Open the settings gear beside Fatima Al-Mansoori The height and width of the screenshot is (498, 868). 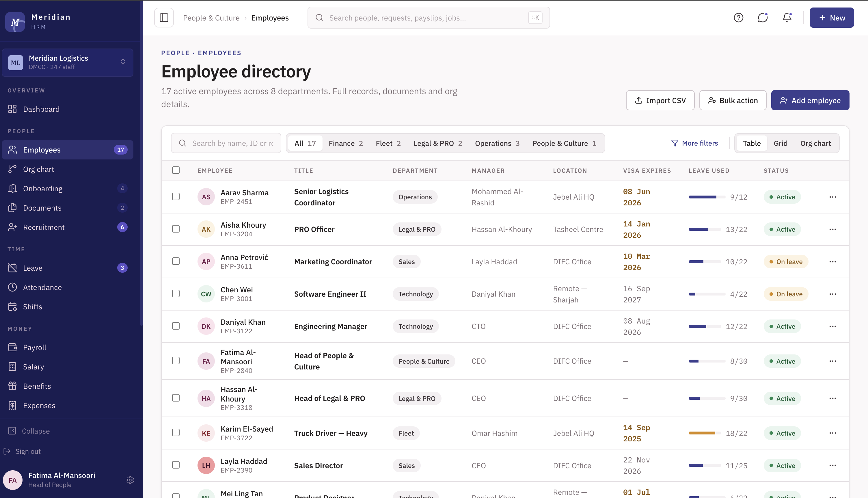(130, 480)
